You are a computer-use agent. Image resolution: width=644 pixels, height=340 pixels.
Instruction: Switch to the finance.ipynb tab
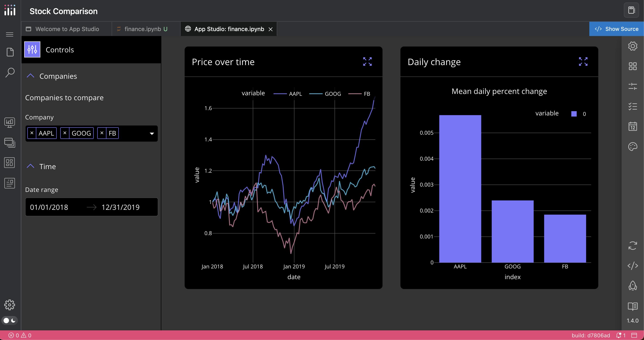[x=143, y=29]
